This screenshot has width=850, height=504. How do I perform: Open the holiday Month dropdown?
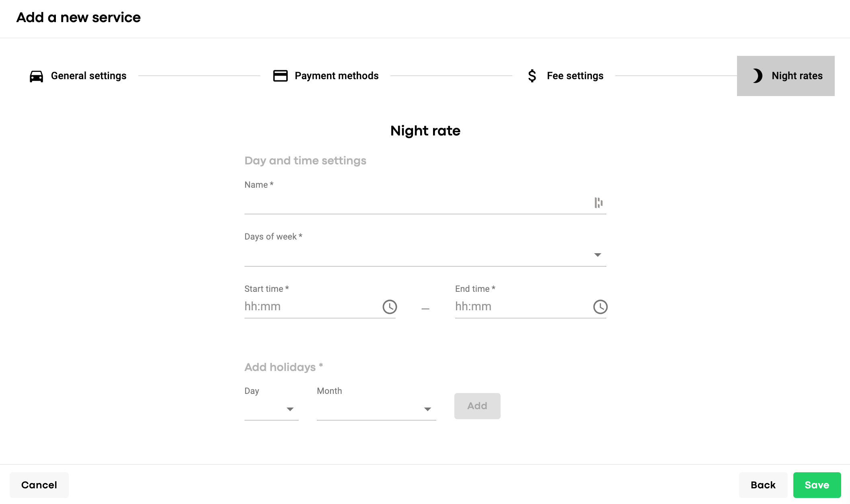click(x=427, y=409)
